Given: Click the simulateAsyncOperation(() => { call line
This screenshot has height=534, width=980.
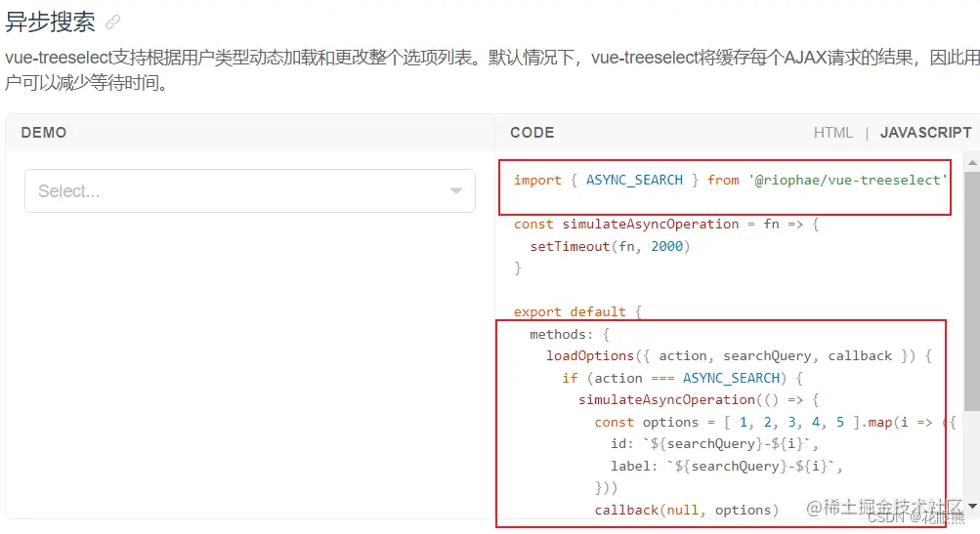Looking at the screenshot, I should tap(699, 399).
